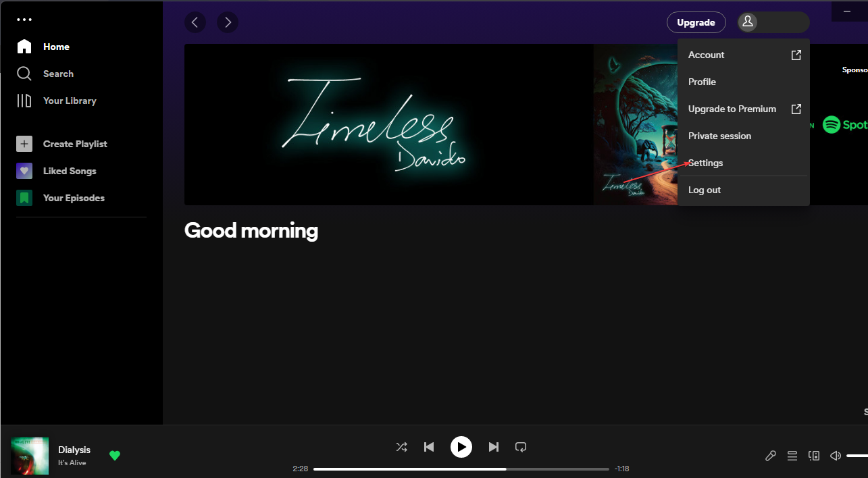Skip to the next track
Viewport: 868px width, 478px height.
(x=494, y=447)
